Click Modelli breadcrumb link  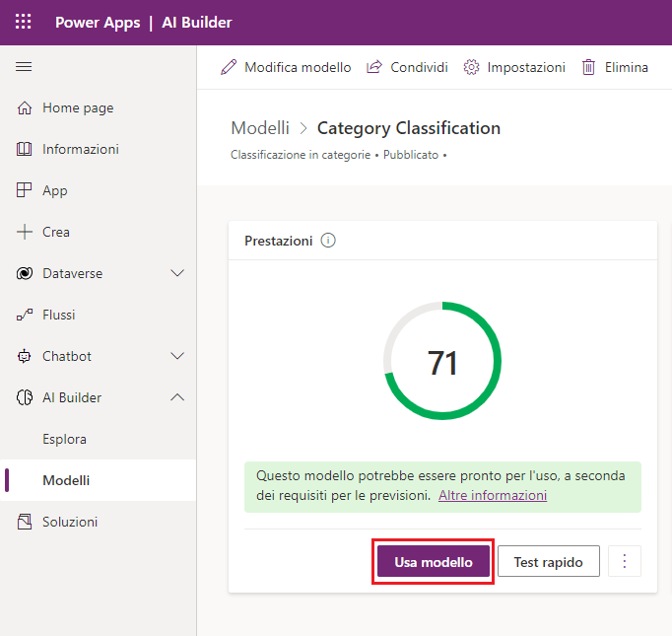[x=260, y=128]
